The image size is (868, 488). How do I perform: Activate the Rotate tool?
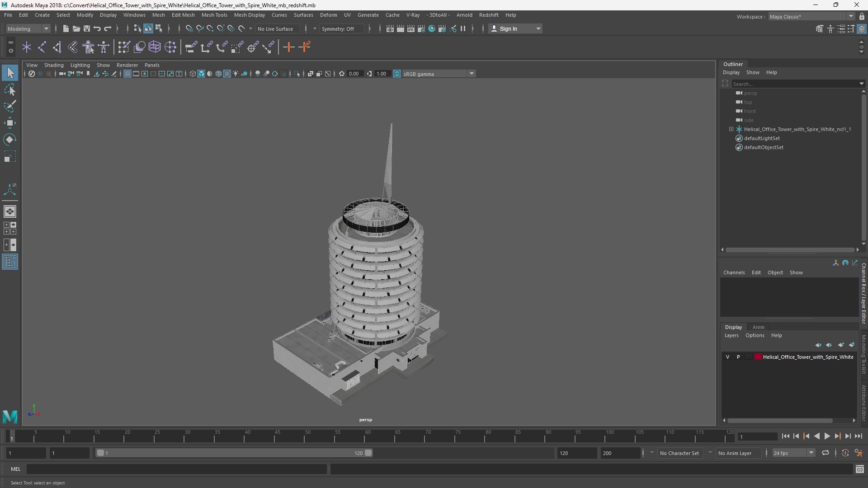[x=10, y=140]
